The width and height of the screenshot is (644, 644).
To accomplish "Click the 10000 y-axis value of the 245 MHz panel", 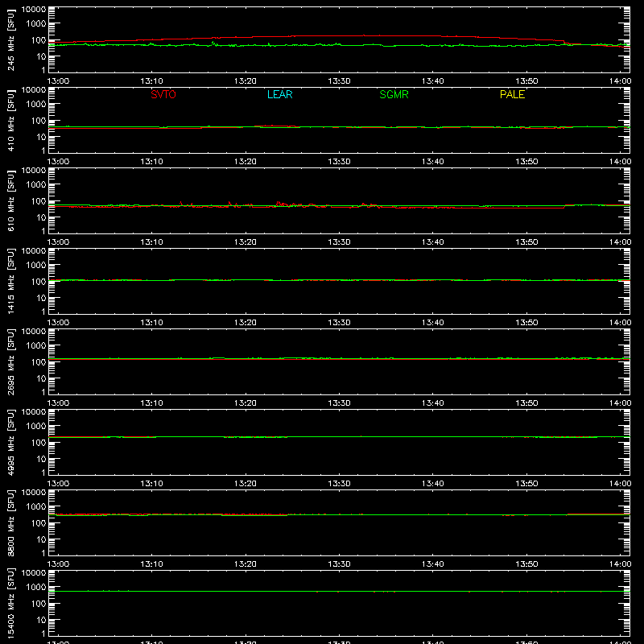I will point(34,9).
